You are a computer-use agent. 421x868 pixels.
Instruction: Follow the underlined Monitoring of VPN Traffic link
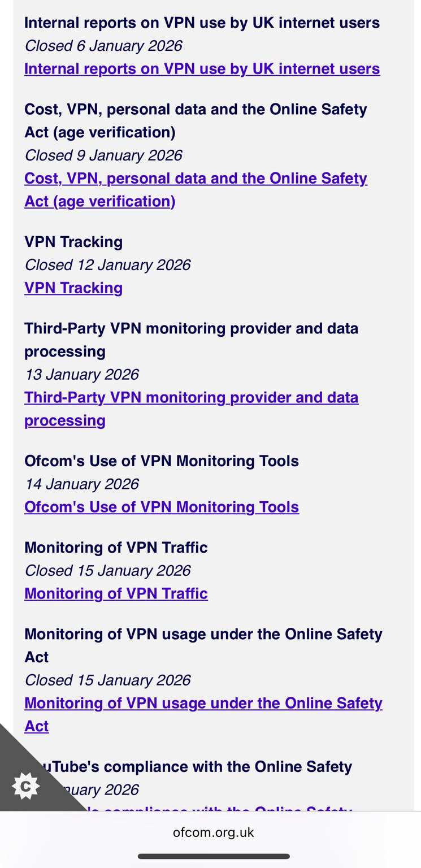[116, 594]
